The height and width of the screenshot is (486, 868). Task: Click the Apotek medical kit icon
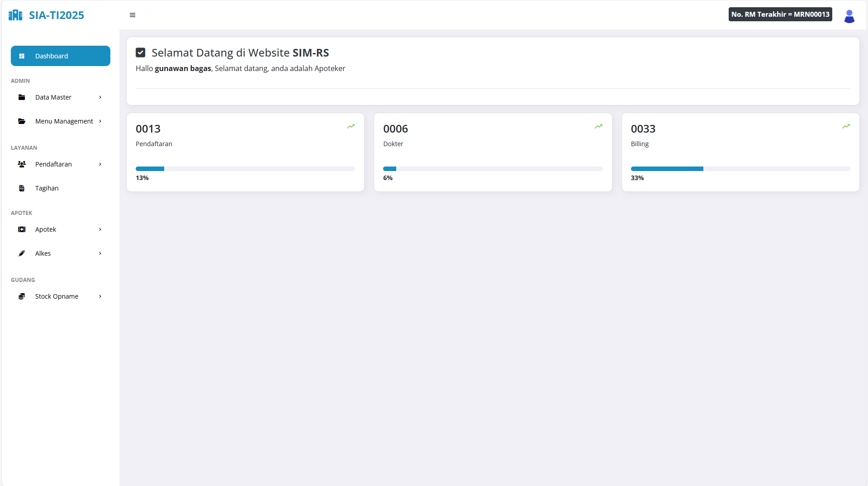pyautogui.click(x=22, y=229)
